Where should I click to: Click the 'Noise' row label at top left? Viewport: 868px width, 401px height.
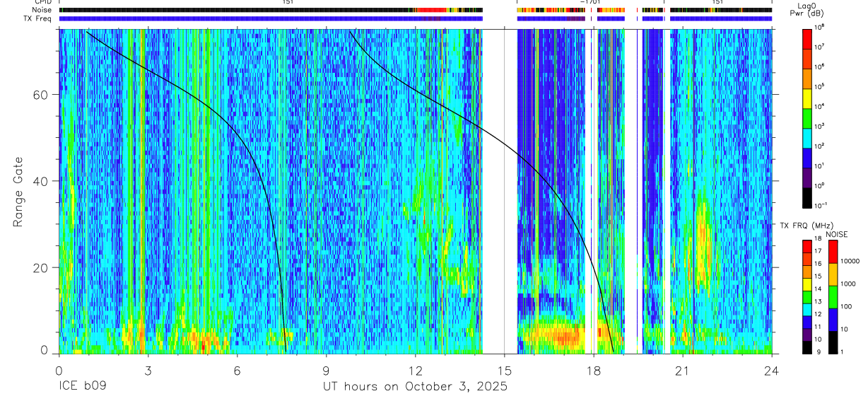(x=41, y=10)
